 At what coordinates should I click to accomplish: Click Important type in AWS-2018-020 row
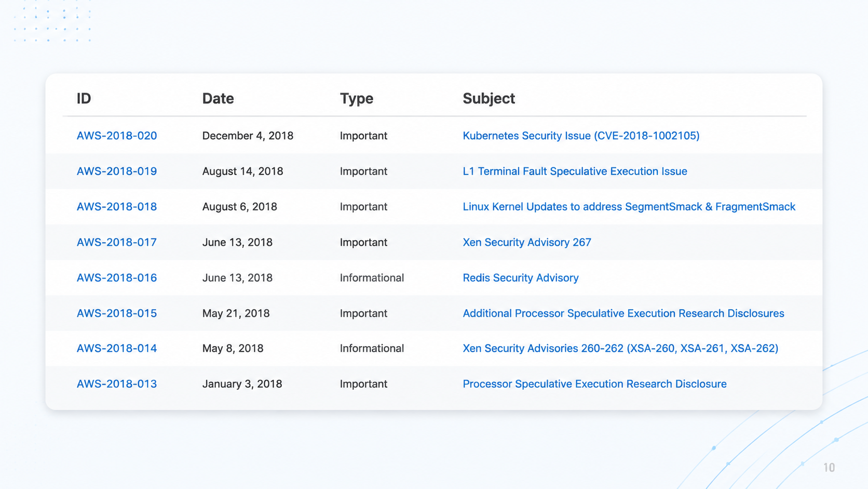tap(363, 136)
